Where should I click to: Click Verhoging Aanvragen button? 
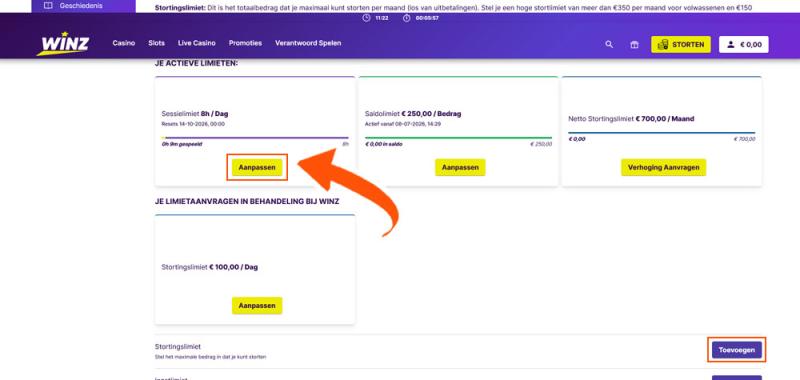pyautogui.click(x=664, y=167)
